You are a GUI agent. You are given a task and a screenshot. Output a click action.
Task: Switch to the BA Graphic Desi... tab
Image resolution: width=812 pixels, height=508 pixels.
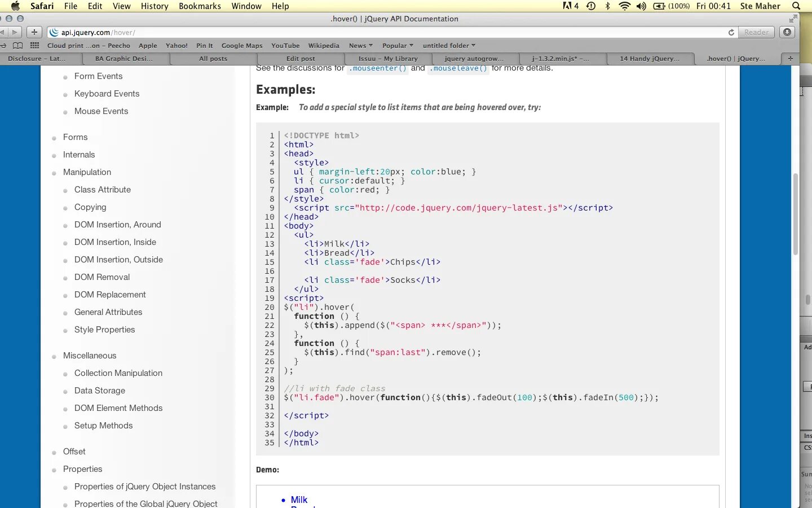pyautogui.click(x=126, y=58)
